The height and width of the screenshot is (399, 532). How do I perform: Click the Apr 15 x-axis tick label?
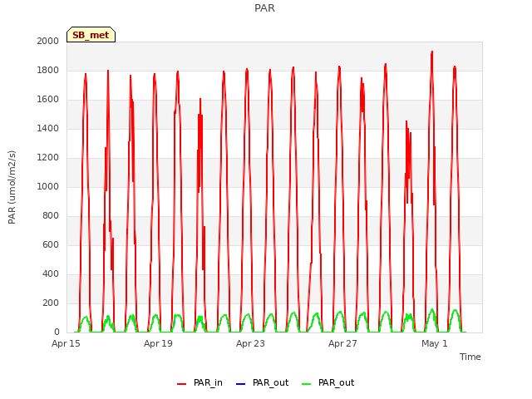click(x=66, y=343)
